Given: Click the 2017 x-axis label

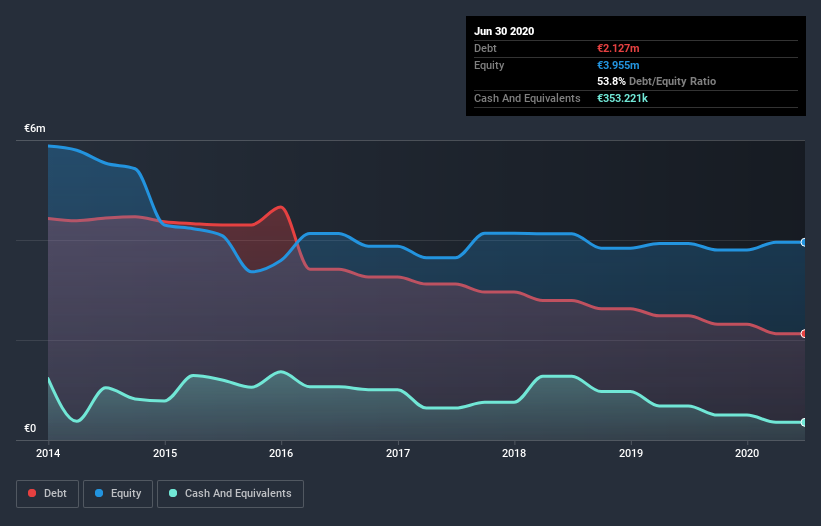Looking at the screenshot, I should tap(398, 453).
